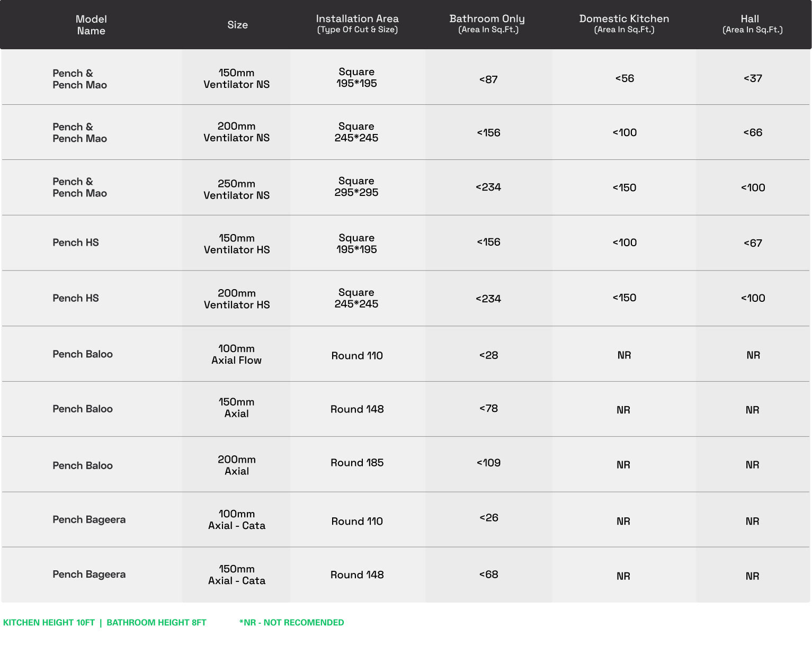
Task: Select the Round 185 installation cell
Action: [x=357, y=463]
